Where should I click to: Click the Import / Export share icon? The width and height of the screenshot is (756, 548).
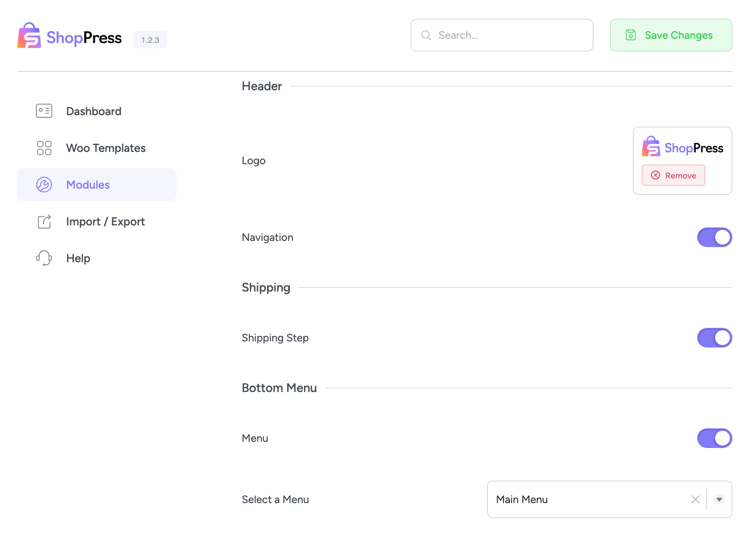click(44, 221)
